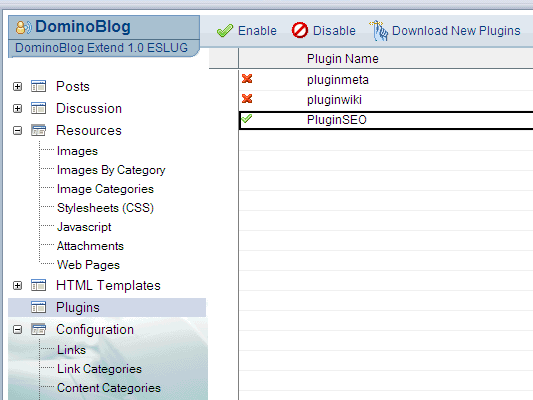Expand the Posts tree node

(17, 87)
